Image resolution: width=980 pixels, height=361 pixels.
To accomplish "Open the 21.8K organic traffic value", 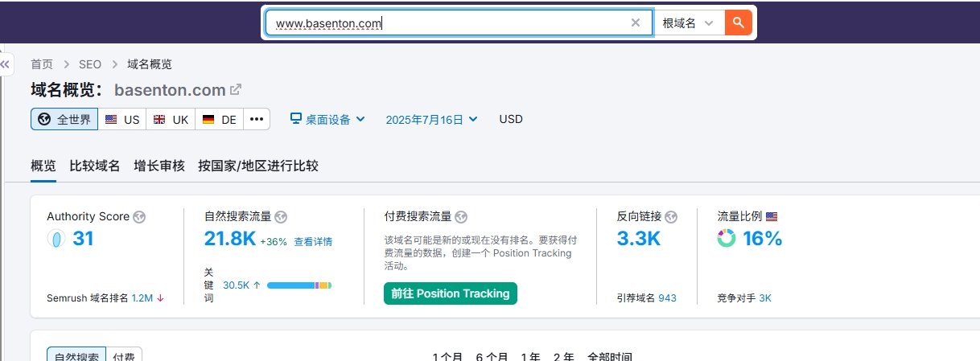I will pos(230,239).
